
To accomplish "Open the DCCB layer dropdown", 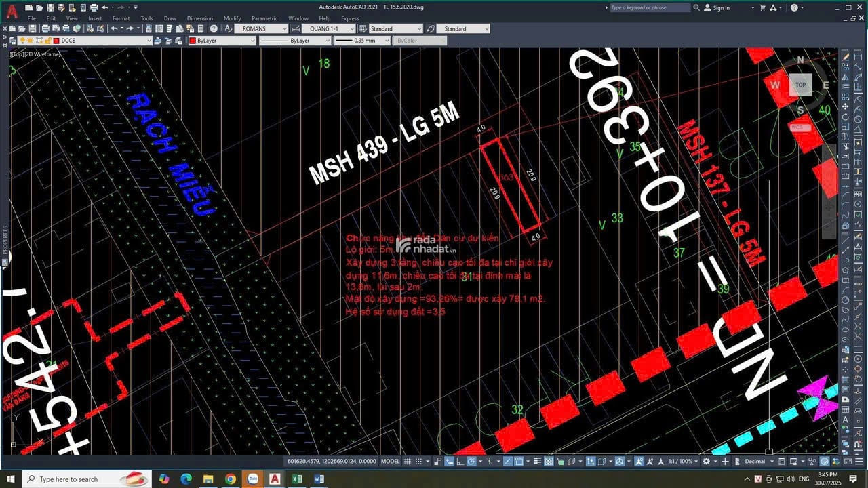I will click(x=149, y=41).
